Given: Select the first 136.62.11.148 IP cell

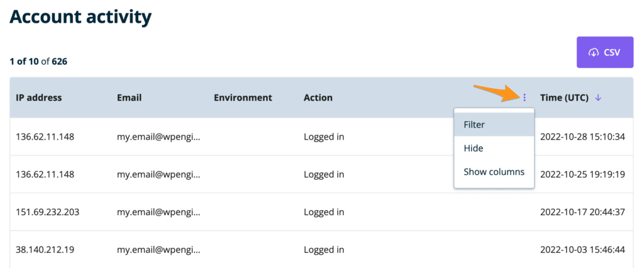Looking at the screenshot, I should click(x=45, y=137).
